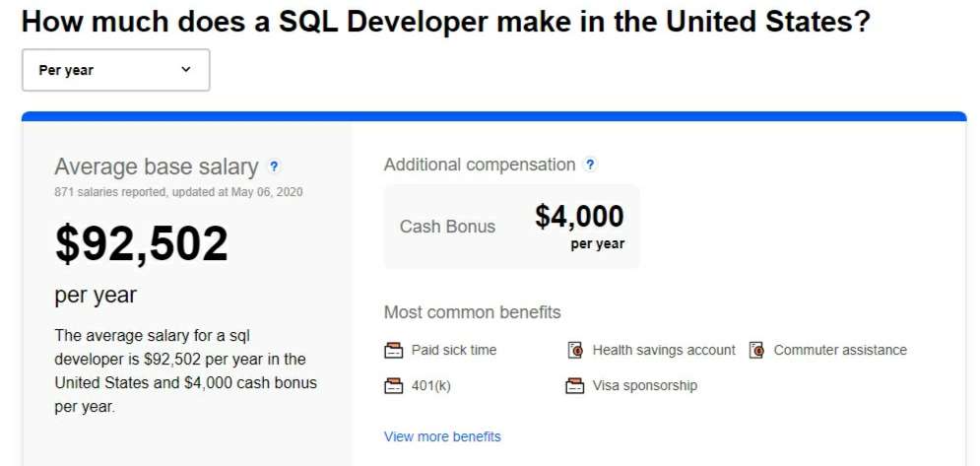
Task: Click the 401(k) benefit icon
Action: point(394,386)
